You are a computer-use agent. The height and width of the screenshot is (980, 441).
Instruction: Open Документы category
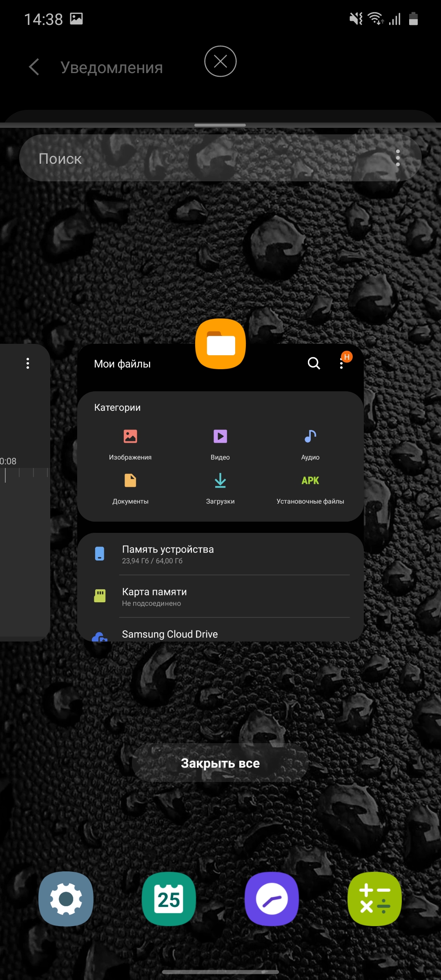tap(130, 488)
